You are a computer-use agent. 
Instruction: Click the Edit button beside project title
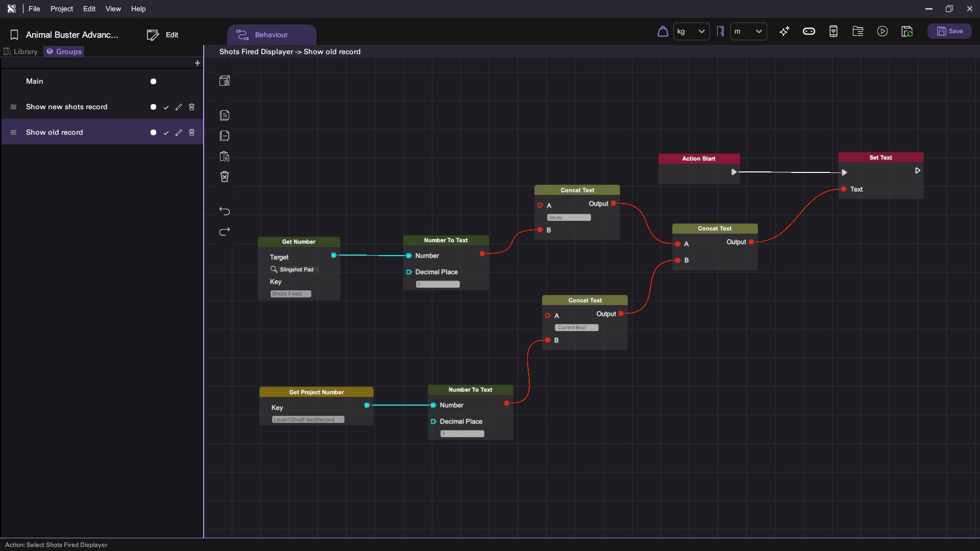(x=163, y=35)
